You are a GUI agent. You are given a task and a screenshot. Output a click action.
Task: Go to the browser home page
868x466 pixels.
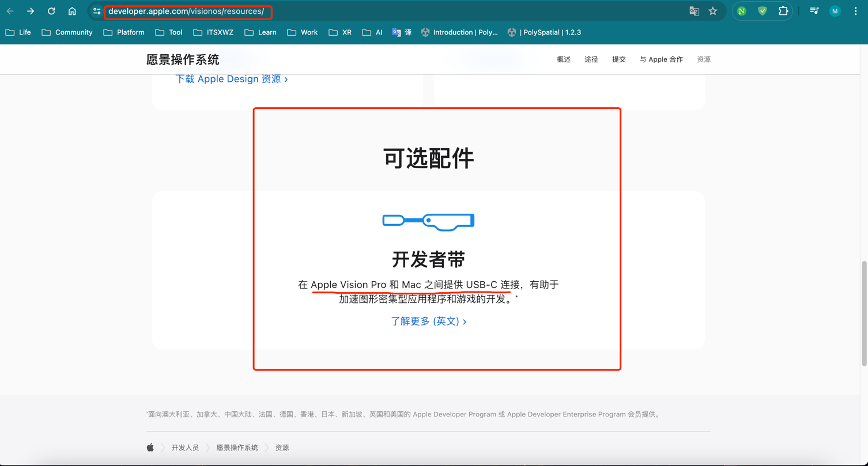click(72, 12)
